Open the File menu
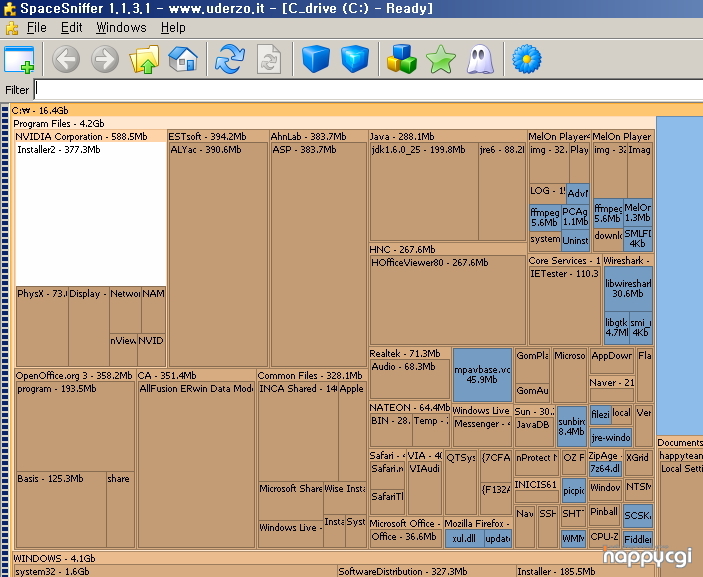 [x=36, y=28]
